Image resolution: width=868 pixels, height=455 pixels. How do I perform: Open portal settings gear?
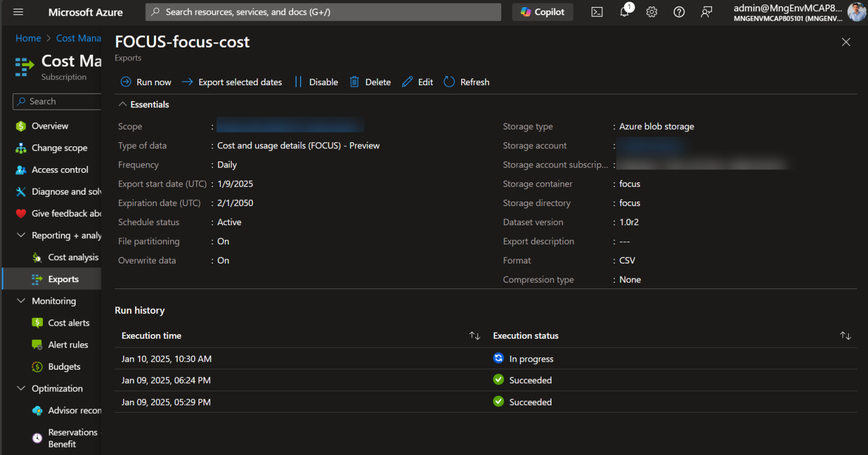(652, 12)
